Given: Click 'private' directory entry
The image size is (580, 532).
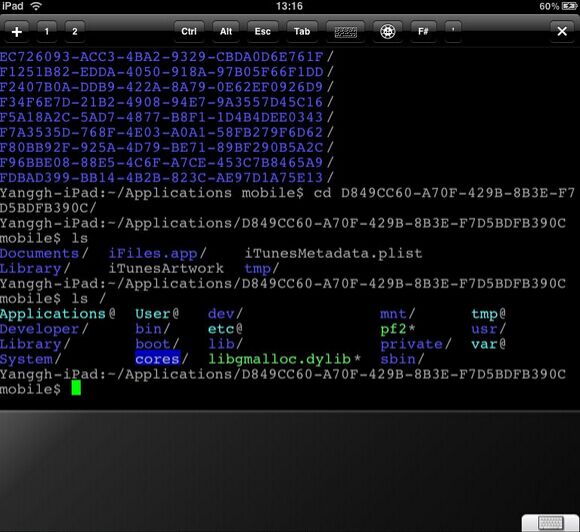Looking at the screenshot, I should point(412,344).
